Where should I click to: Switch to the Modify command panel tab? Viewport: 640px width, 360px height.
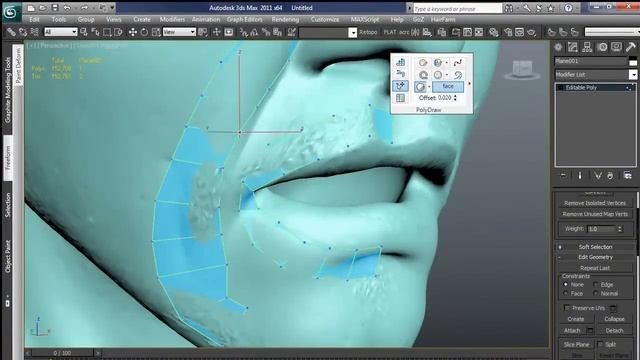click(x=573, y=47)
